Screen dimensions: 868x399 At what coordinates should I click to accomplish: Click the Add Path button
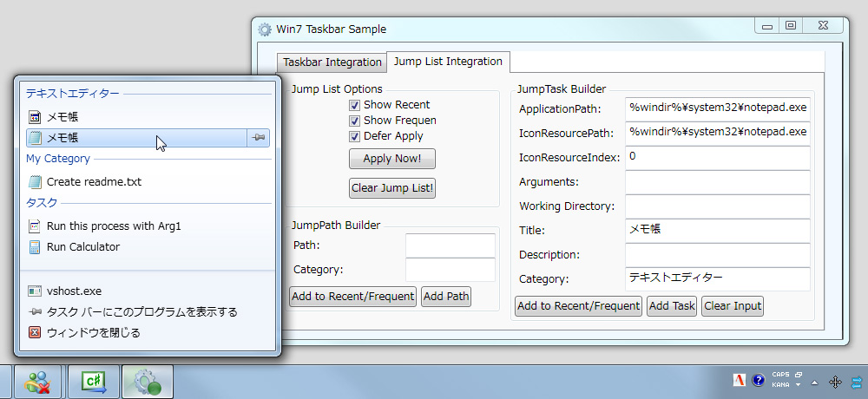coord(446,297)
